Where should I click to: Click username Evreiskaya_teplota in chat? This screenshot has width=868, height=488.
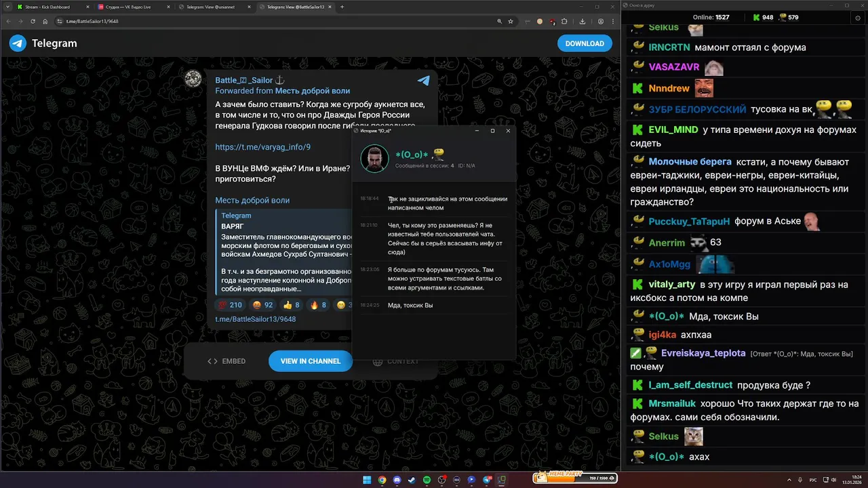(703, 353)
